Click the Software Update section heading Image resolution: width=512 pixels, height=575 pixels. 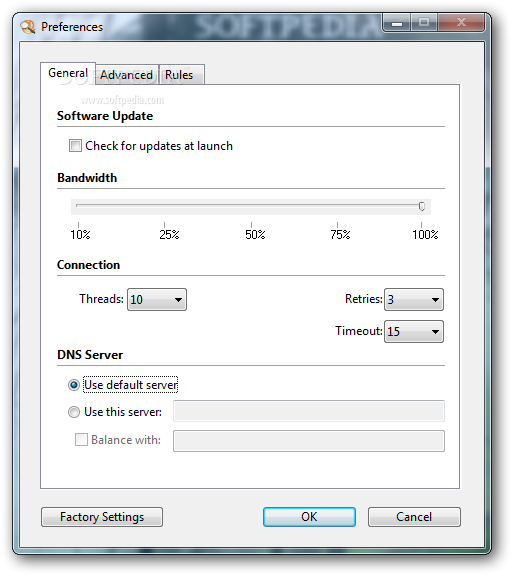[105, 116]
